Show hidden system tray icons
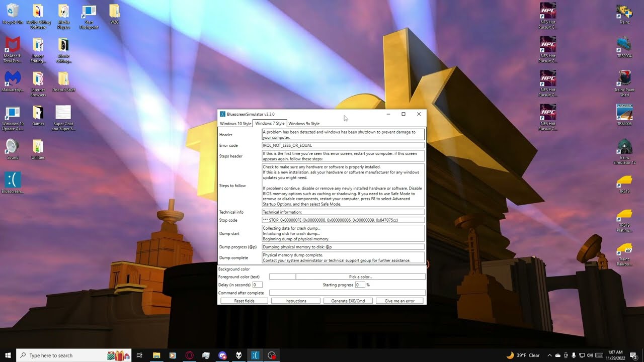The height and width of the screenshot is (362, 644). point(549,355)
